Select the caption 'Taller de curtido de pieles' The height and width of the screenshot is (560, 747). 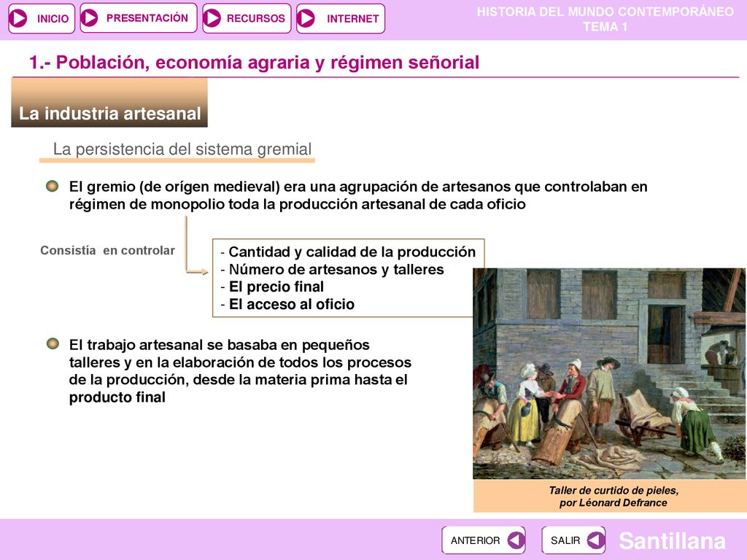pos(614,490)
